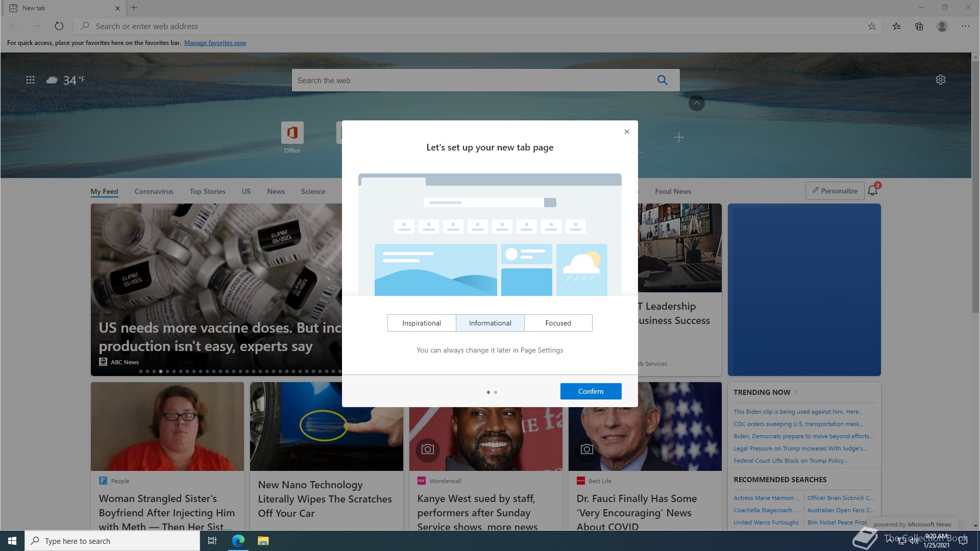
Task: Click the blue web search magnifier icon
Action: (663, 80)
